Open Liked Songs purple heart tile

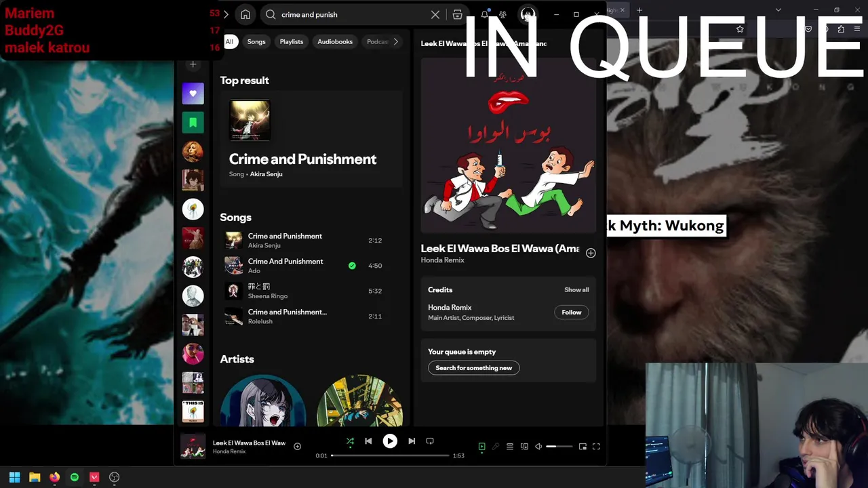pos(193,94)
